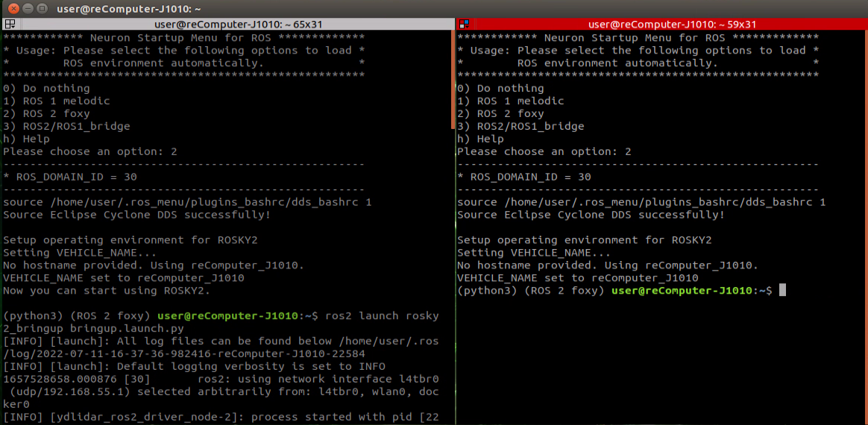
Task: Click 'Default logging verbosity is set to INFO' line
Action: point(195,366)
